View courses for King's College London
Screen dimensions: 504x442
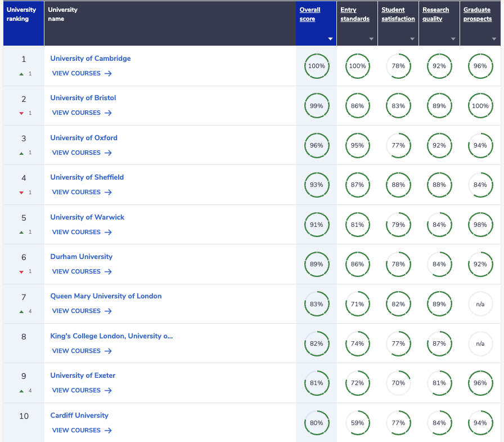(x=82, y=351)
